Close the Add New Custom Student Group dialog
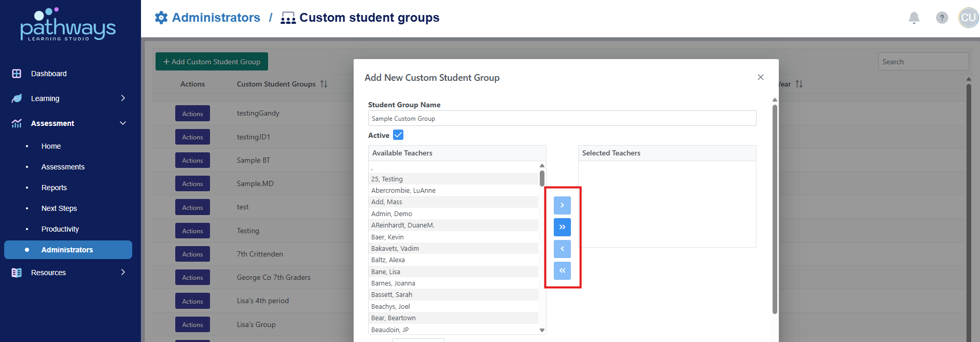980x342 pixels. (x=761, y=77)
